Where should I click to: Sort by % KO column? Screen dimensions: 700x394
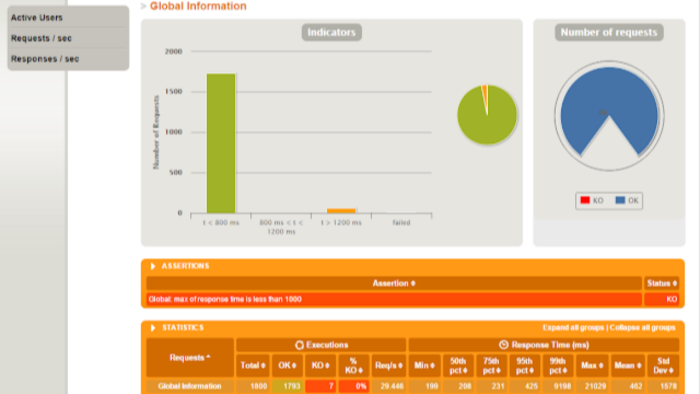coord(354,365)
